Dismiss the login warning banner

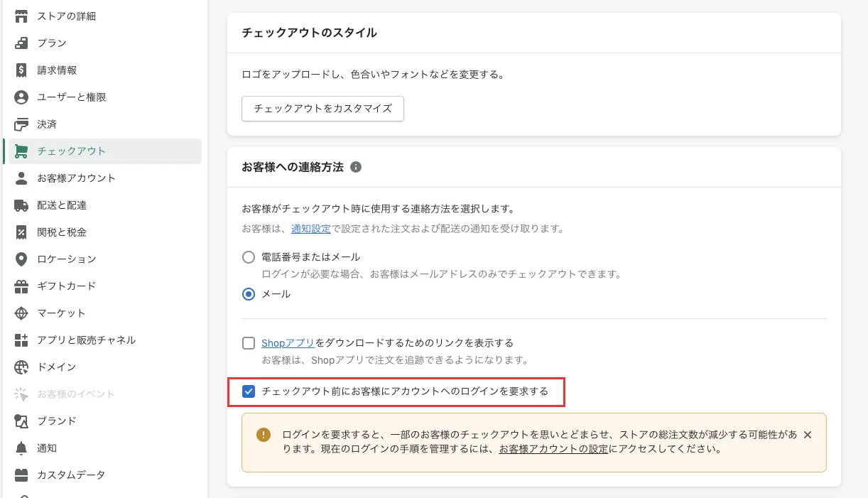(x=807, y=435)
